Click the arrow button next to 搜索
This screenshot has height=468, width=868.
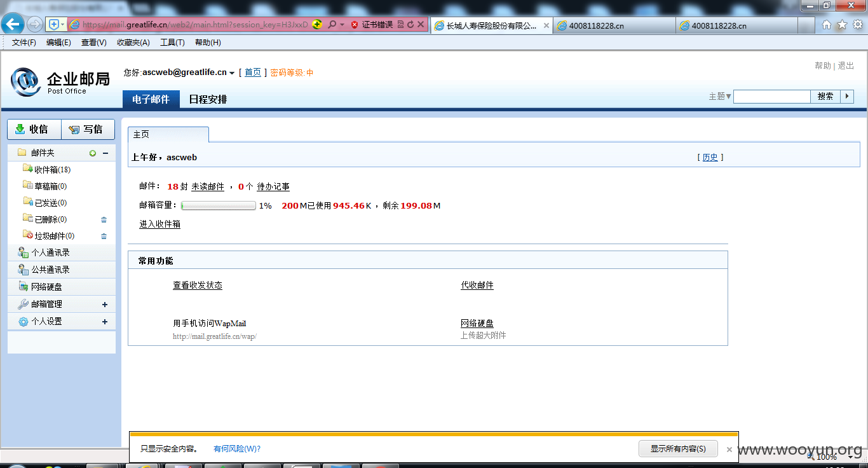(847, 97)
